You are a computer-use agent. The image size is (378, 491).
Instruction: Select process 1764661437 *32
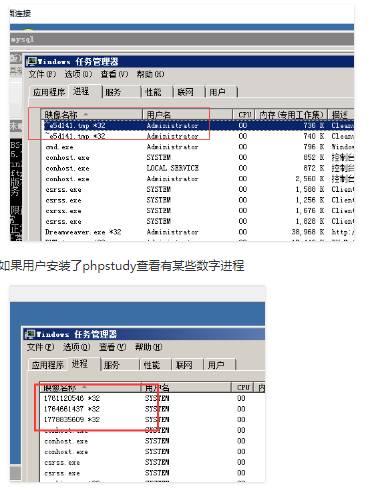[x=153, y=409]
